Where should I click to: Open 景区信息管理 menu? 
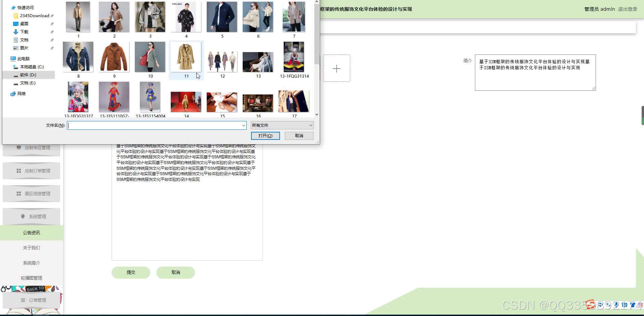pyautogui.click(x=32, y=194)
